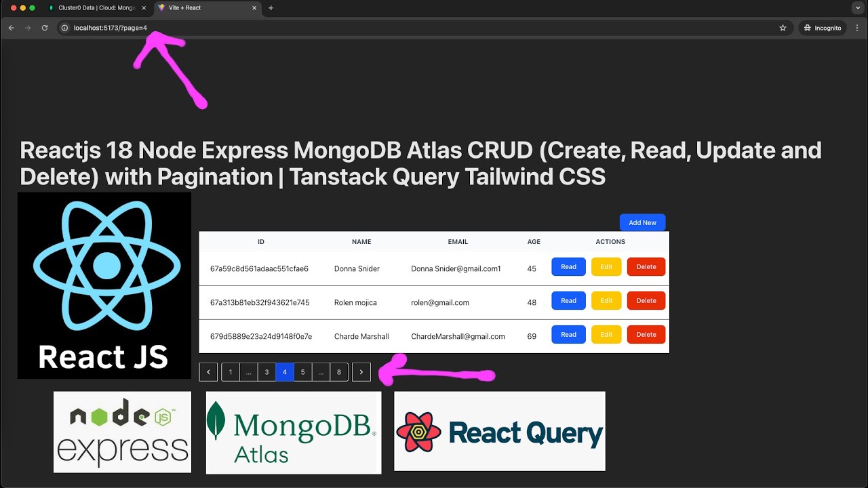Click the Reactjs 18 CRUD page heading
The image size is (868, 488).
[x=420, y=163]
